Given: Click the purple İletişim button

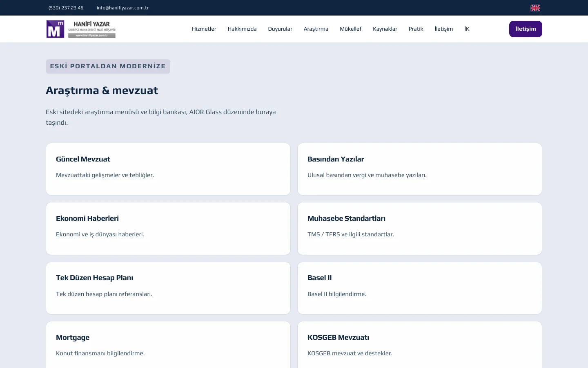Looking at the screenshot, I should pyautogui.click(x=526, y=29).
